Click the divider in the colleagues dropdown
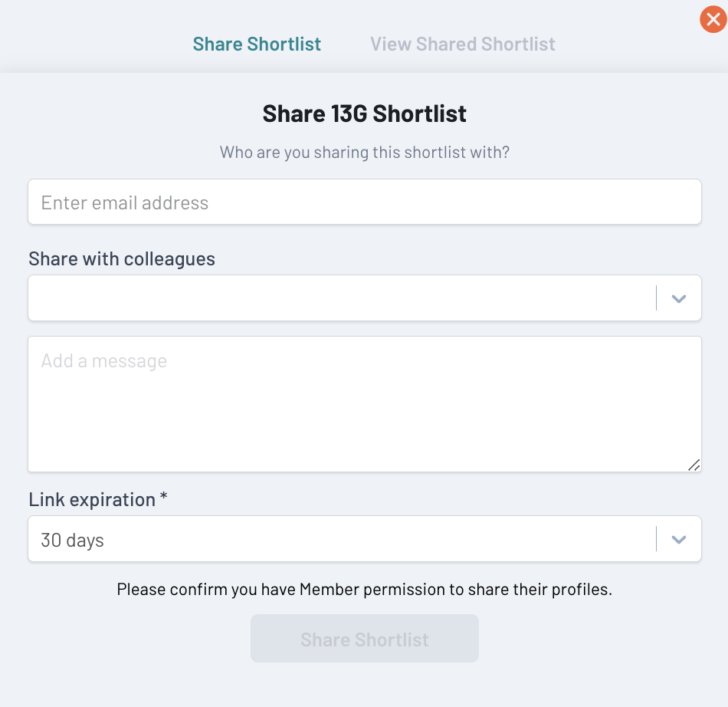The image size is (728, 707). tap(657, 298)
